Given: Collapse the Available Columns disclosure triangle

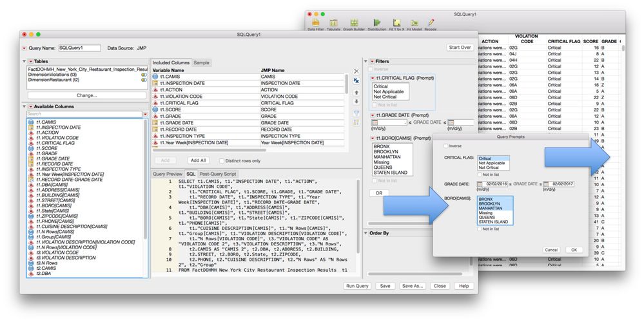Looking at the screenshot, I should (x=24, y=107).
